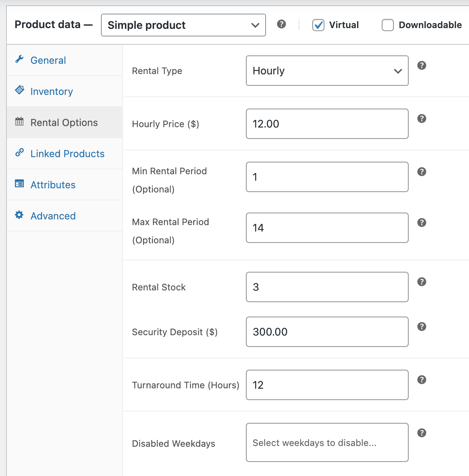Click the Hourly Price ($) label
469x476 pixels.
pyautogui.click(x=165, y=124)
